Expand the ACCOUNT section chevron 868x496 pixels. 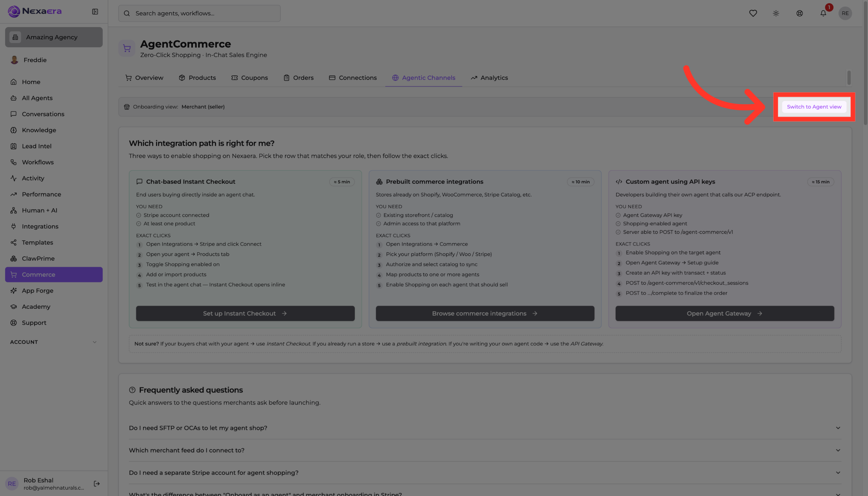coord(95,342)
